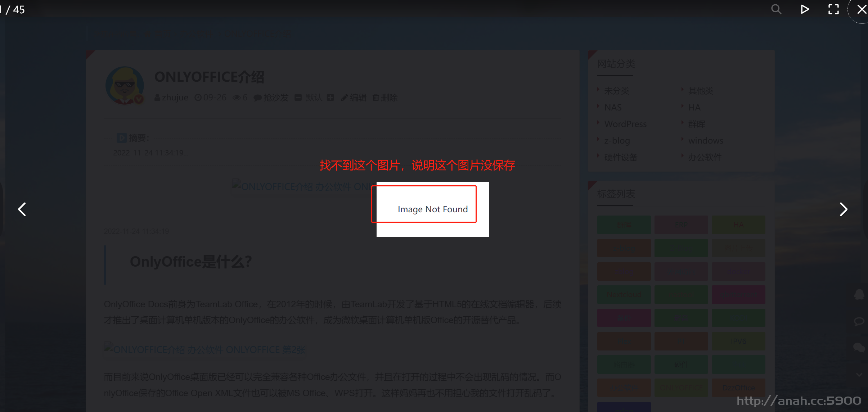Viewport: 868px width, 412px height.
Task: Select the 办公软件 tag in 标签列表
Action: click(624, 388)
